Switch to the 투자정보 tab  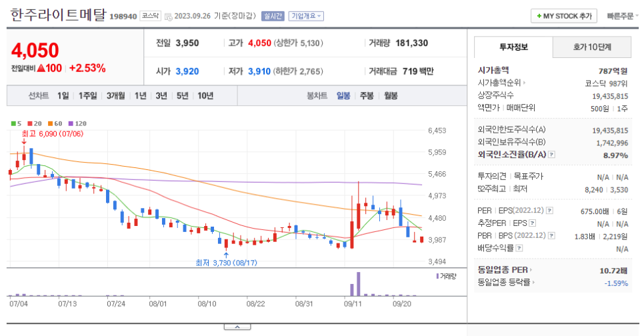coord(513,47)
